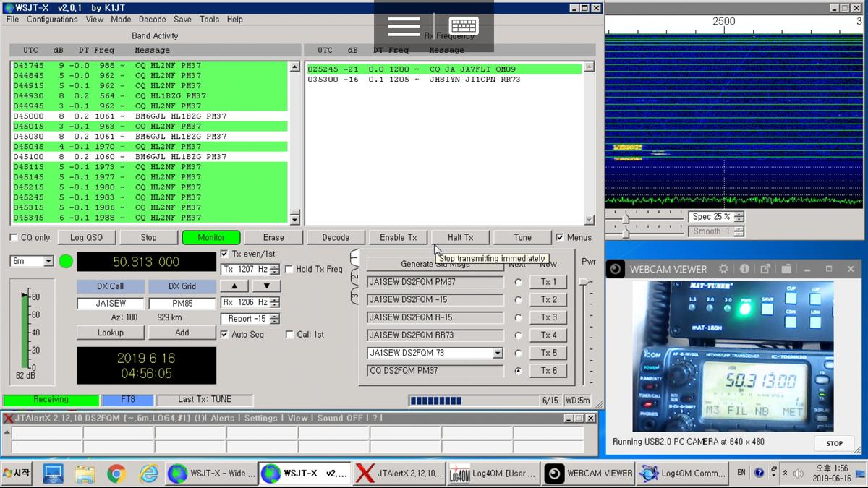
Task: Click the Log QSO button
Action: click(86, 237)
